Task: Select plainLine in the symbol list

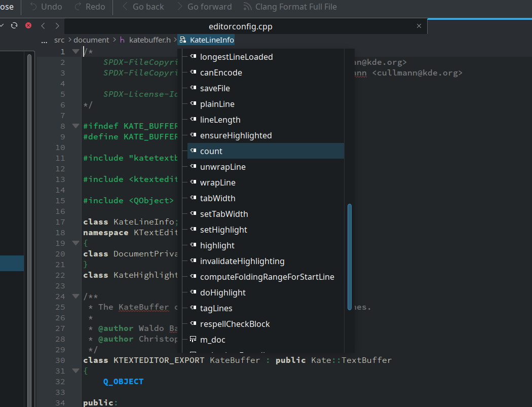Action: (x=265, y=104)
